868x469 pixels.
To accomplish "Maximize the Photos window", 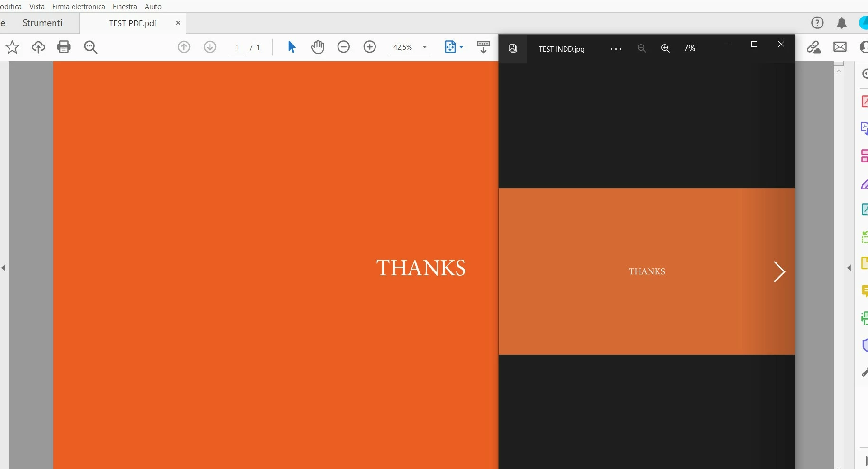I will pyautogui.click(x=754, y=44).
